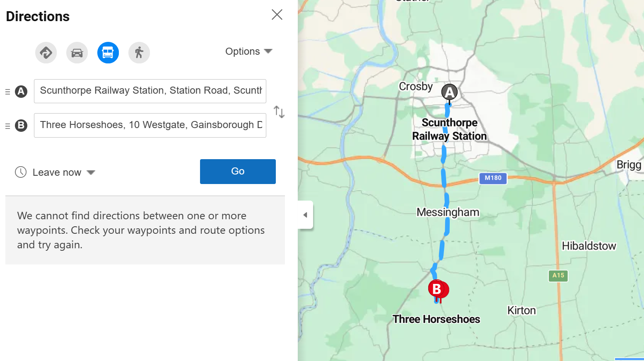The width and height of the screenshot is (644, 361).
Task: Click the drag handle for waypoint B
Action: [7, 126]
